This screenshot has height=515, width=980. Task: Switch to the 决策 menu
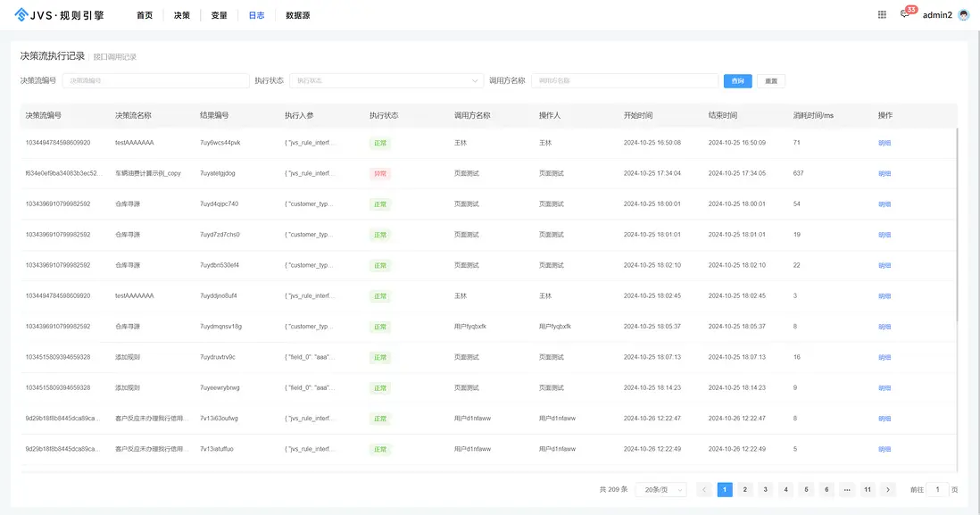coord(182,15)
